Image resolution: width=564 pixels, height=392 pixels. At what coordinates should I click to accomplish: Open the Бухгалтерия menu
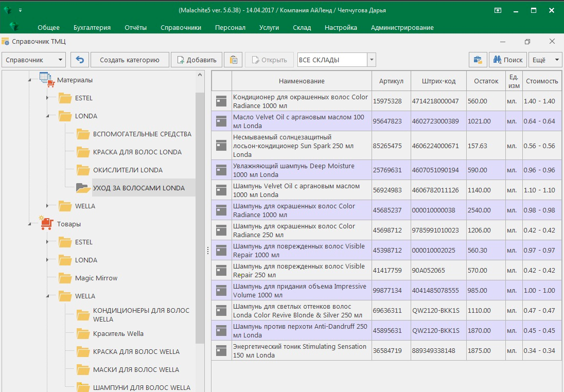pos(92,28)
